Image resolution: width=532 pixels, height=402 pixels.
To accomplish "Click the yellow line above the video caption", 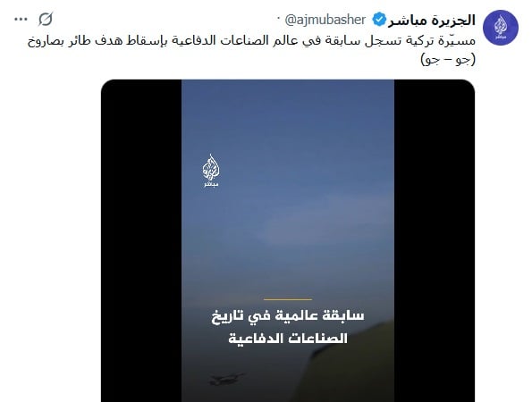I will click(x=288, y=299).
